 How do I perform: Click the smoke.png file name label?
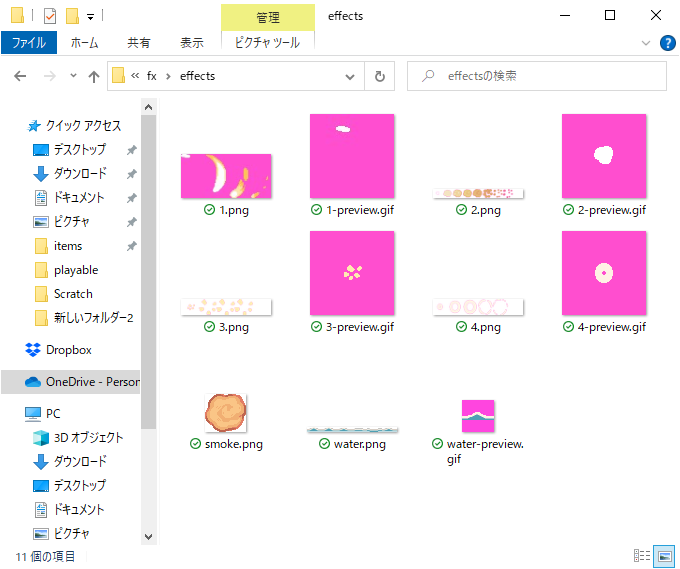pyautogui.click(x=233, y=444)
